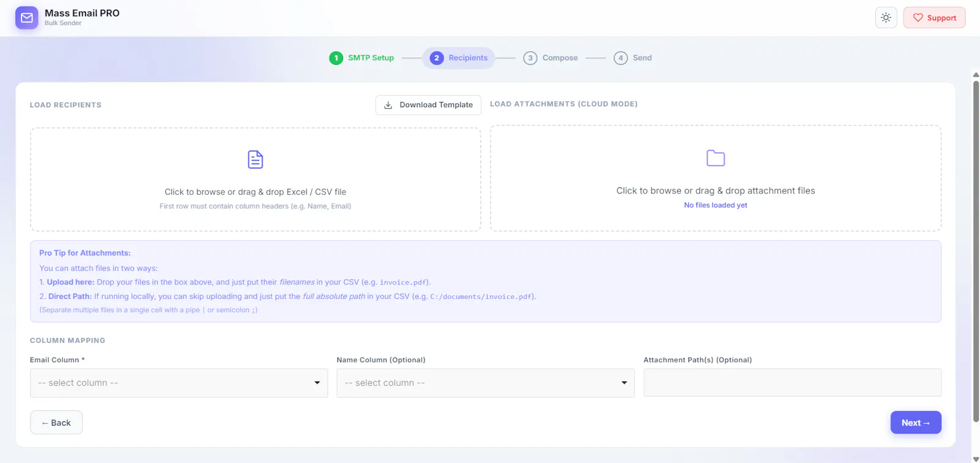
Task: Click the green step 1 circle
Action: coord(336,58)
